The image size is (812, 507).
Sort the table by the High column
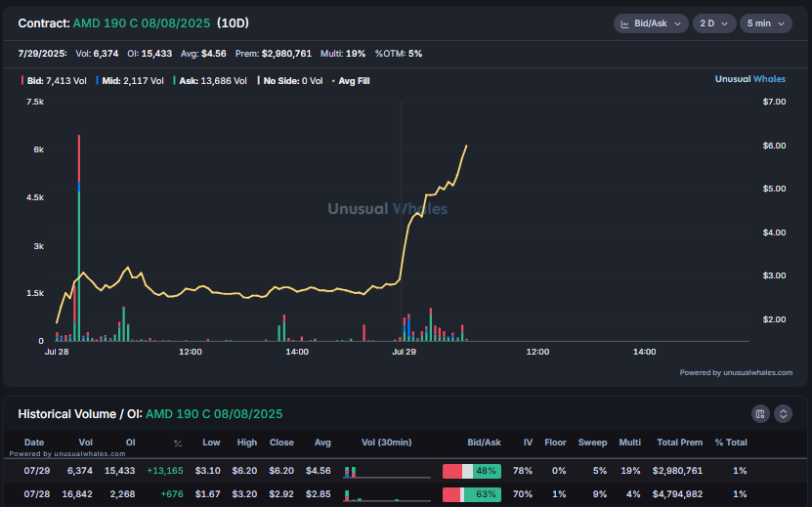[x=247, y=443]
